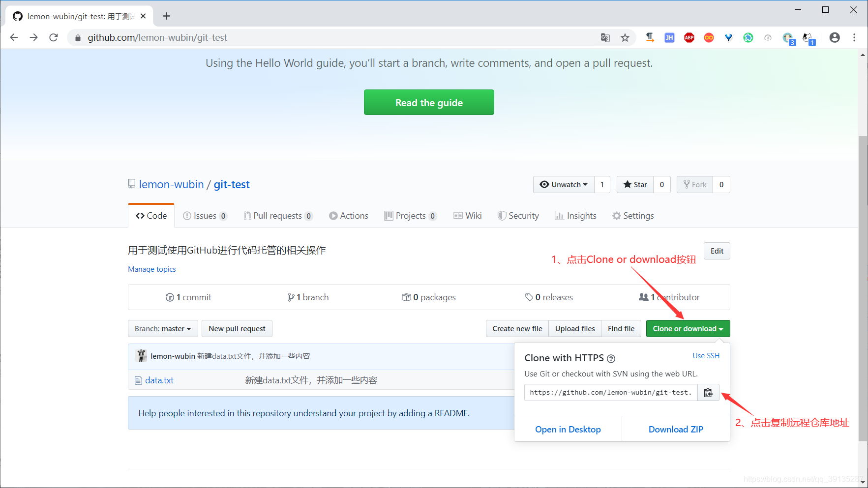The width and height of the screenshot is (868, 488).
Task: Click the paragraph mark extension icon
Action: point(650,37)
